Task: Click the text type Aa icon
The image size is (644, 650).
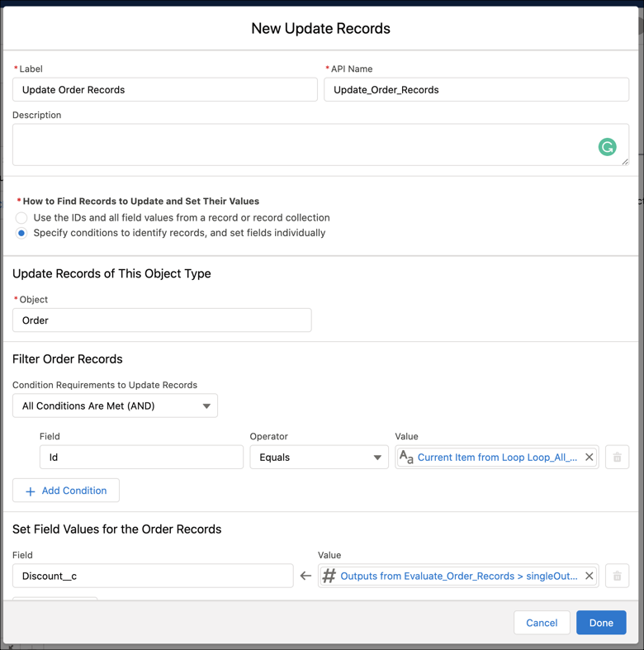Action: pyautogui.click(x=406, y=457)
